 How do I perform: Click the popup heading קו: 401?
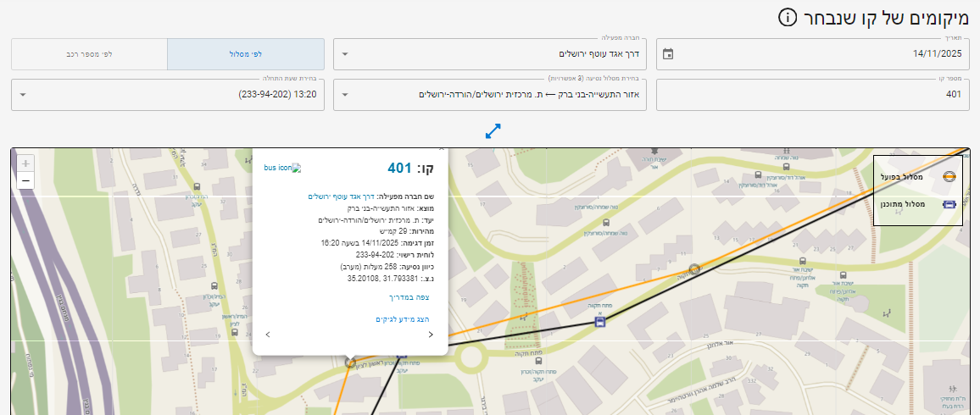(410, 169)
